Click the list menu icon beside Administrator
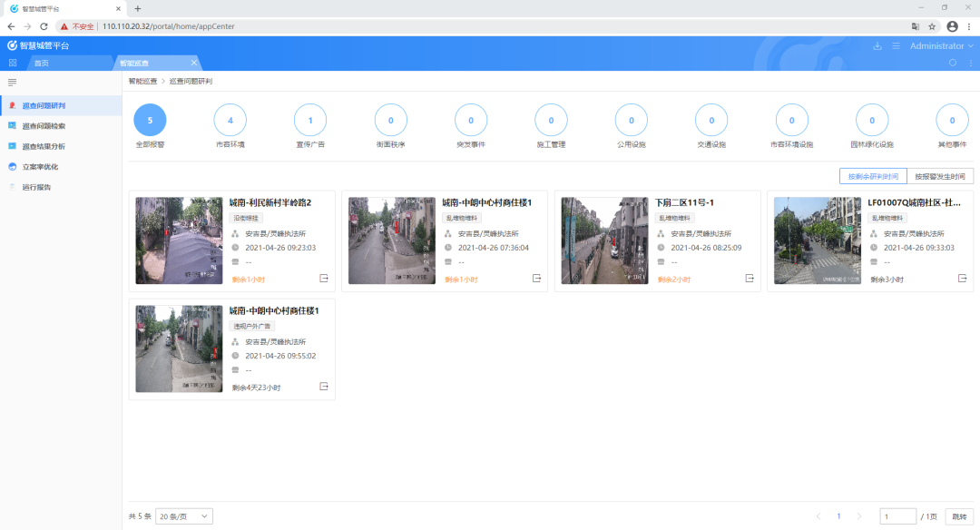 coord(896,46)
